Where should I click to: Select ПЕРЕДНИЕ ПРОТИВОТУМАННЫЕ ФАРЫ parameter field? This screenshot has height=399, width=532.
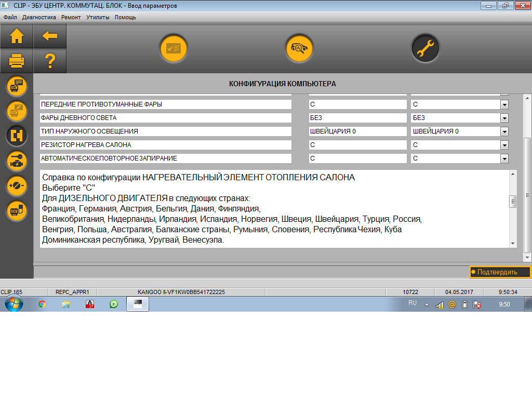(166, 104)
